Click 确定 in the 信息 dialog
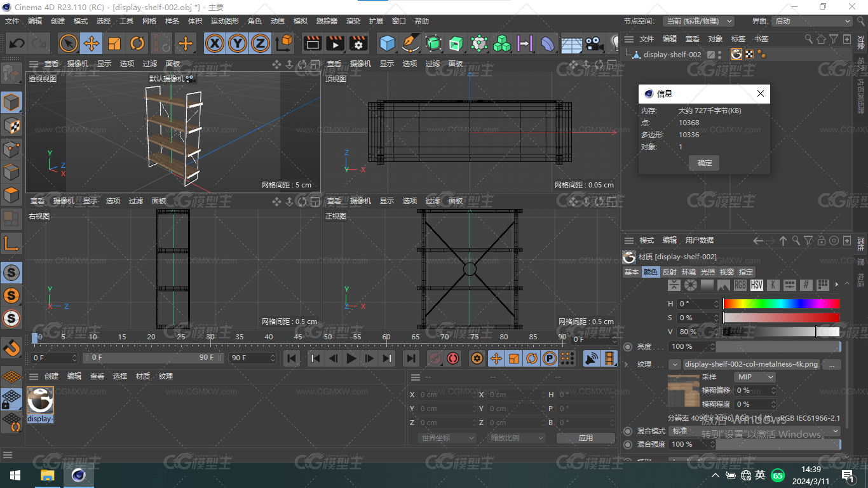 (705, 163)
